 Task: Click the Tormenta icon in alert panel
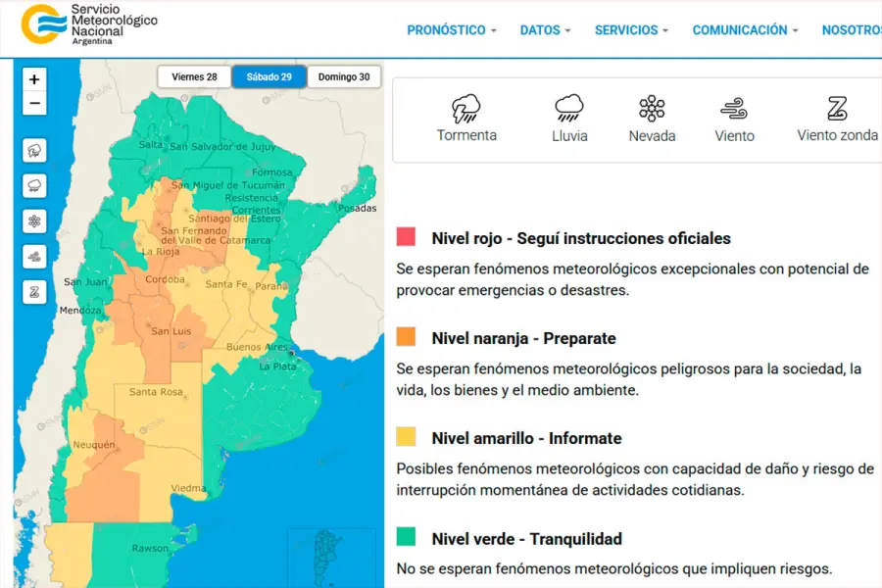466,108
